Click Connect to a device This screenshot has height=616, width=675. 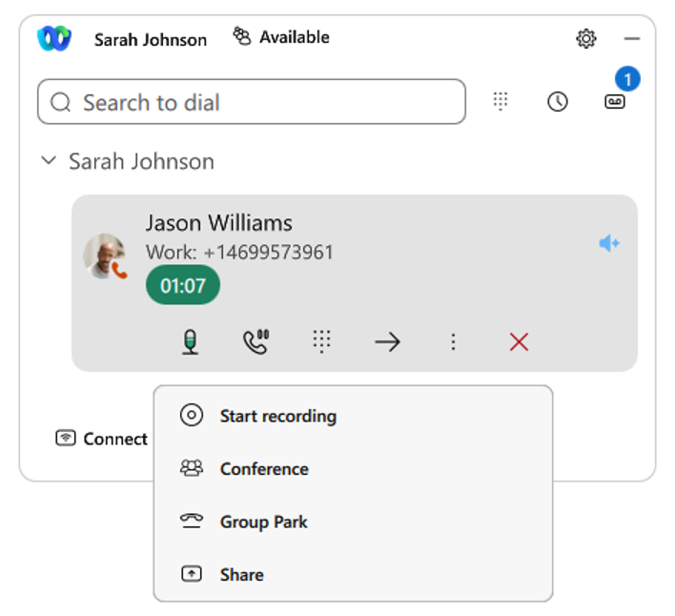(102, 439)
